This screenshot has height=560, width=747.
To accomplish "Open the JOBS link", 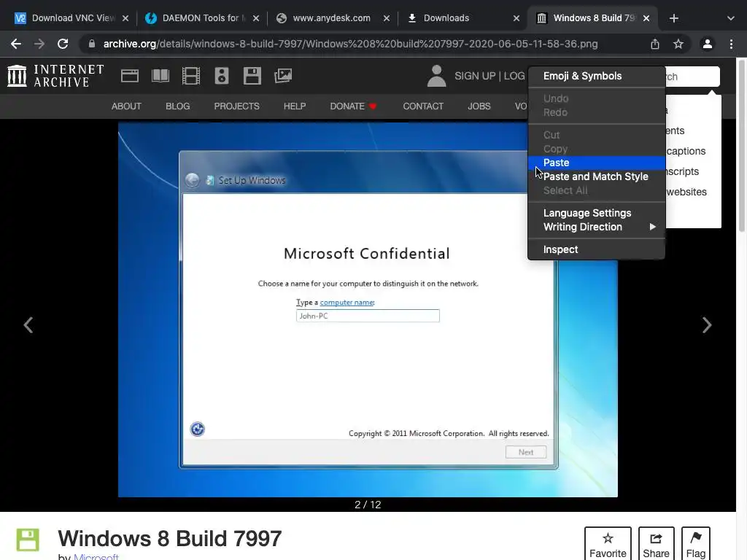I will click(479, 106).
